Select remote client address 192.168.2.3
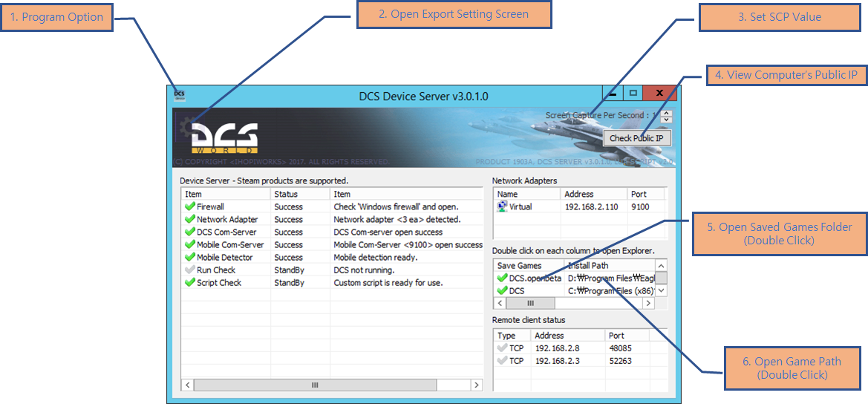868x404 pixels. point(558,361)
